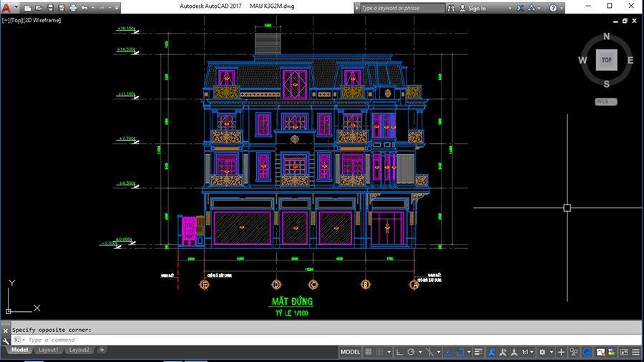
Task: Toggle isometric drafting in status bar
Action: pos(429,352)
